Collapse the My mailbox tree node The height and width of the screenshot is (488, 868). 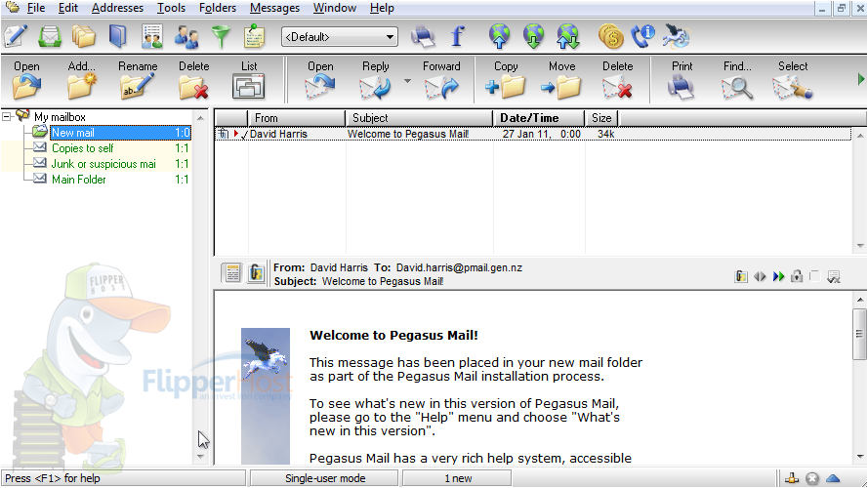coord(7,117)
